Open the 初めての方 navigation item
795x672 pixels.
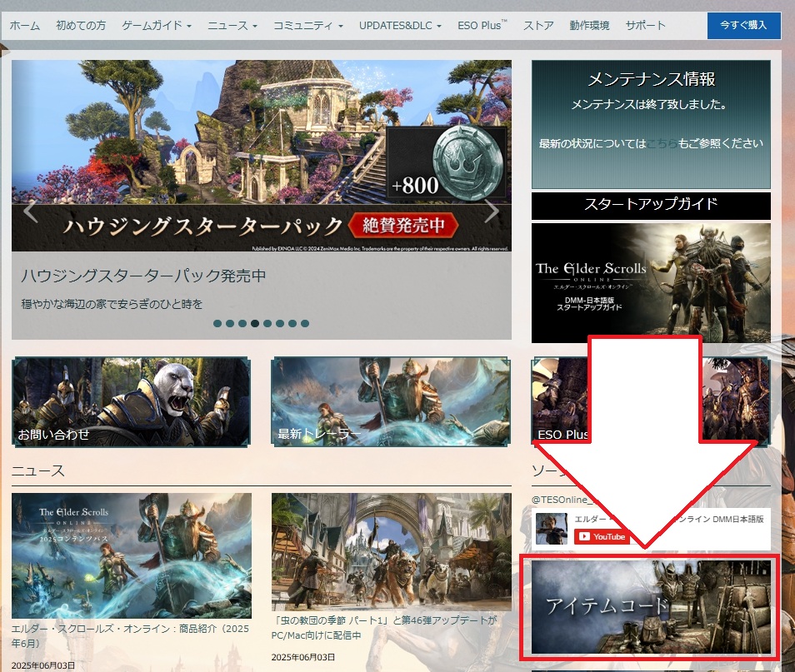tap(81, 25)
